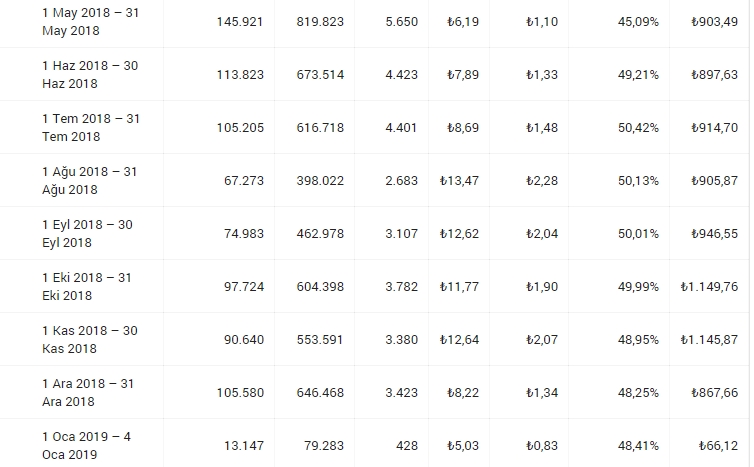Select the 1 Tem 2018 – 31 Tem 2018 row label

pos(91,127)
